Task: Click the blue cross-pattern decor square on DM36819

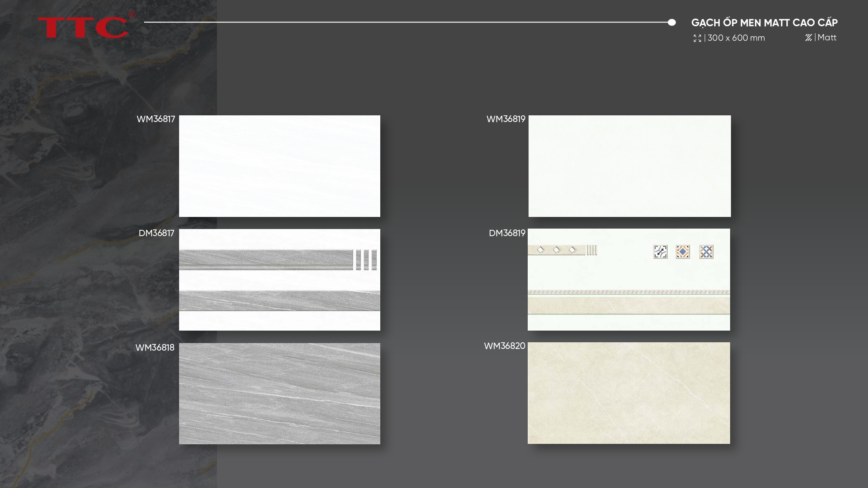Action: point(706,252)
